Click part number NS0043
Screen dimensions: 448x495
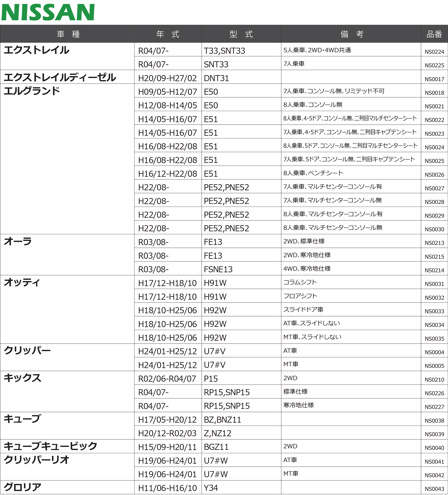tap(434, 489)
